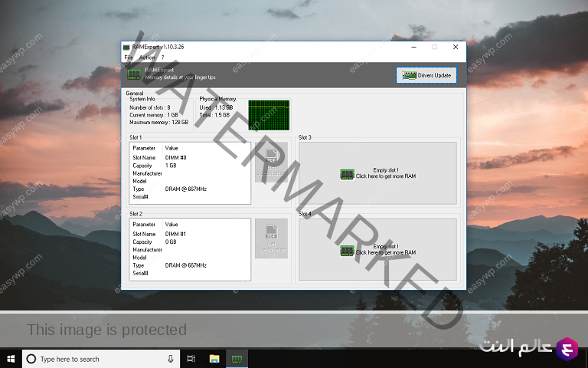588x368 pixels.
Task: Open the File menu
Action: point(129,58)
